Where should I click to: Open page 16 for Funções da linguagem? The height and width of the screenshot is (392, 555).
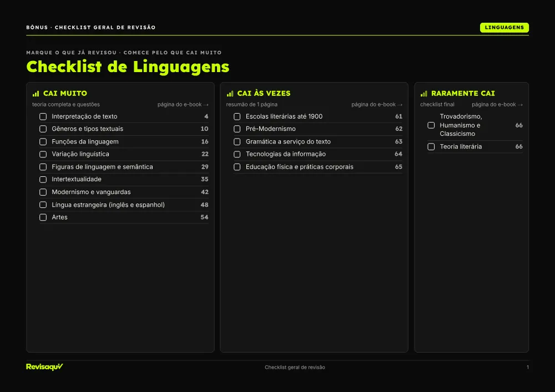(x=205, y=142)
